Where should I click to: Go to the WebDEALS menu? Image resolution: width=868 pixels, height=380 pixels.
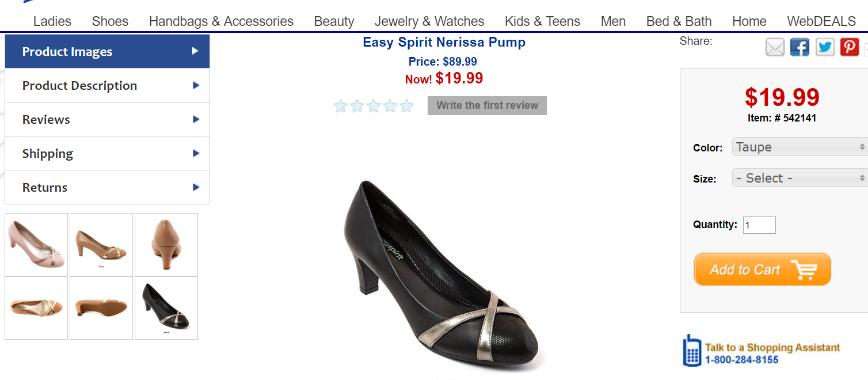(x=821, y=21)
